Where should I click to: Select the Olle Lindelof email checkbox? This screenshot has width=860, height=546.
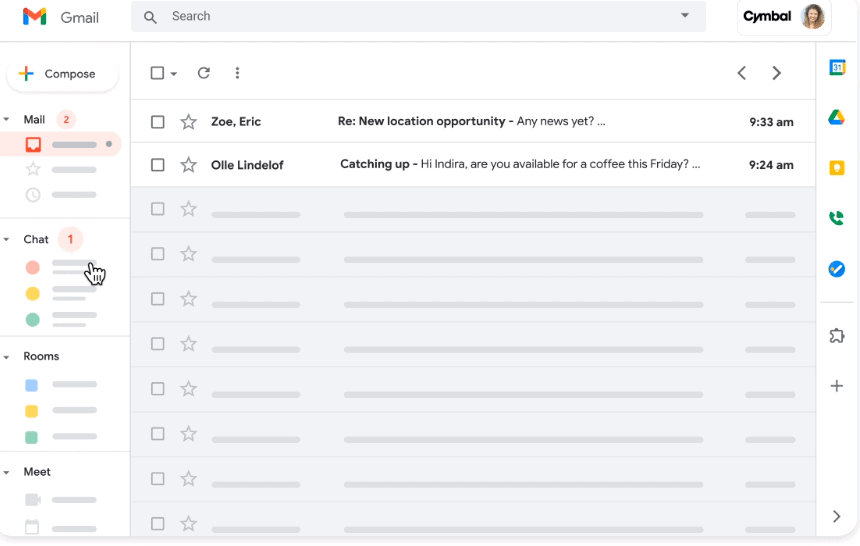coord(157,165)
